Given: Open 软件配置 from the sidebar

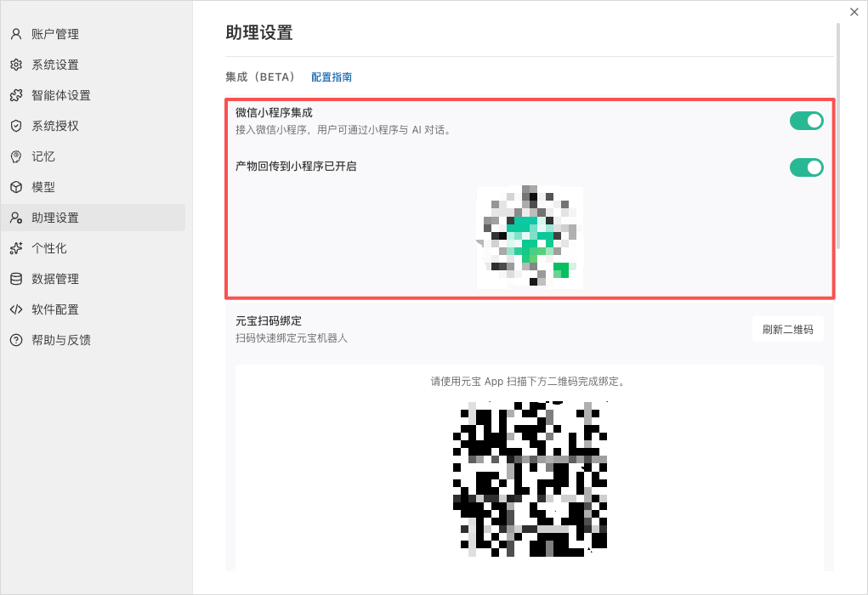Looking at the screenshot, I should click(x=93, y=309).
